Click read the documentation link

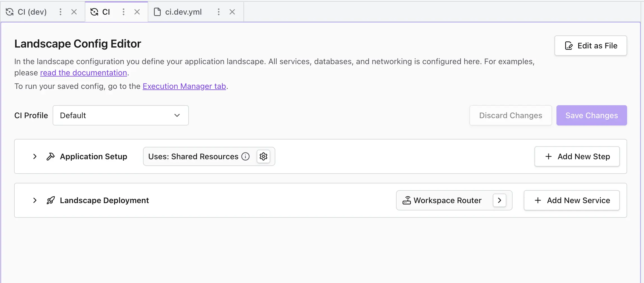[x=83, y=73]
